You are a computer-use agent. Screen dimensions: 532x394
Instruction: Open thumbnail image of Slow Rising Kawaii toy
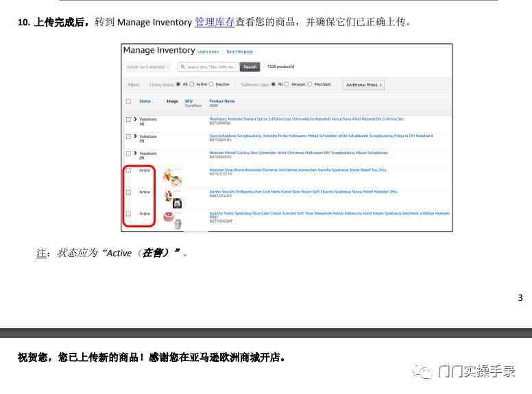pos(173,177)
